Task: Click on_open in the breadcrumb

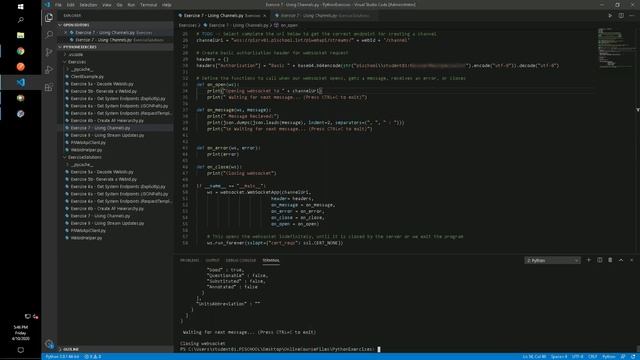Action: (289, 25)
